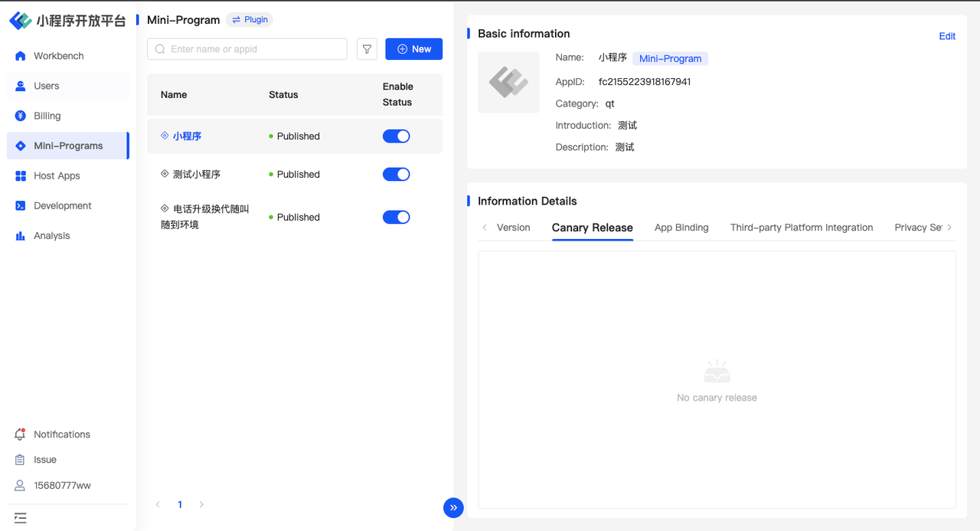Image resolution: width=980 pixels, height=531 pixels.
Task: Open Billing in the sidebar
Action: (68, 116)
